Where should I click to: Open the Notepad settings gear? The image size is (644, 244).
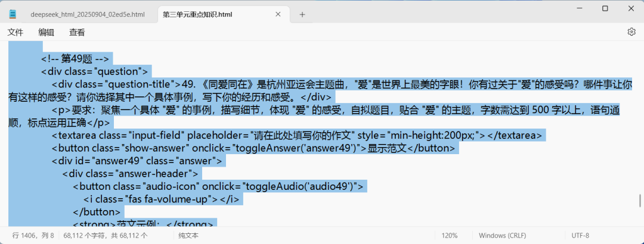coord(631,32)
